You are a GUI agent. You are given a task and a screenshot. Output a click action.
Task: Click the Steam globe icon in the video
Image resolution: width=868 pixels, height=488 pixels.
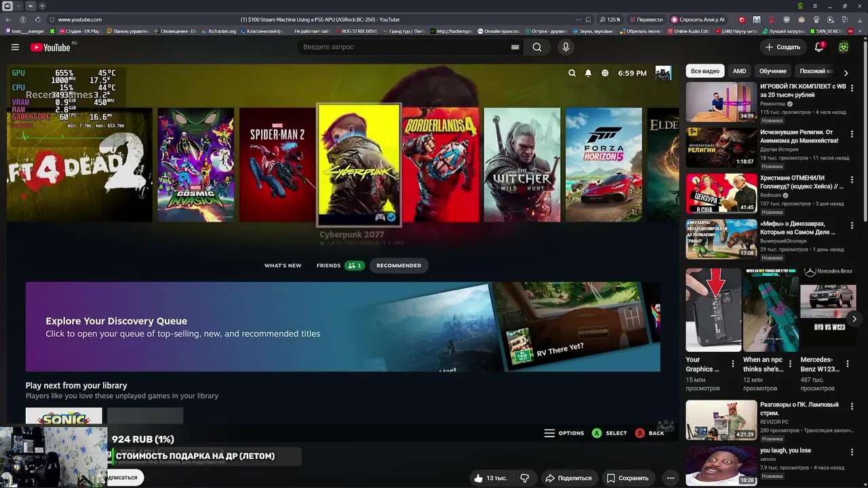point(605,73)
